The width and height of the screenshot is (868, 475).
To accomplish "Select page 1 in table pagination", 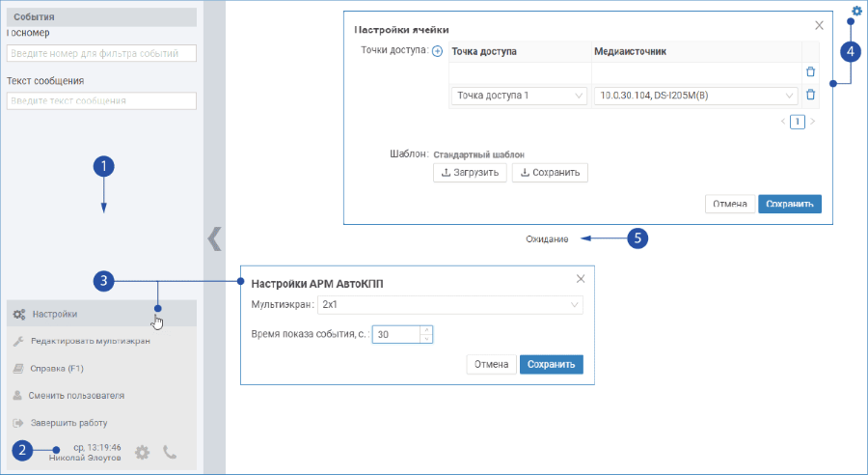I will (798, 122).
